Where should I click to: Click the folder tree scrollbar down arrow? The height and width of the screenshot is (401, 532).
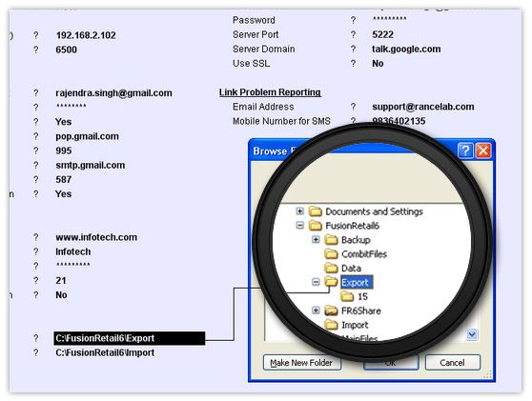[472, 334]
